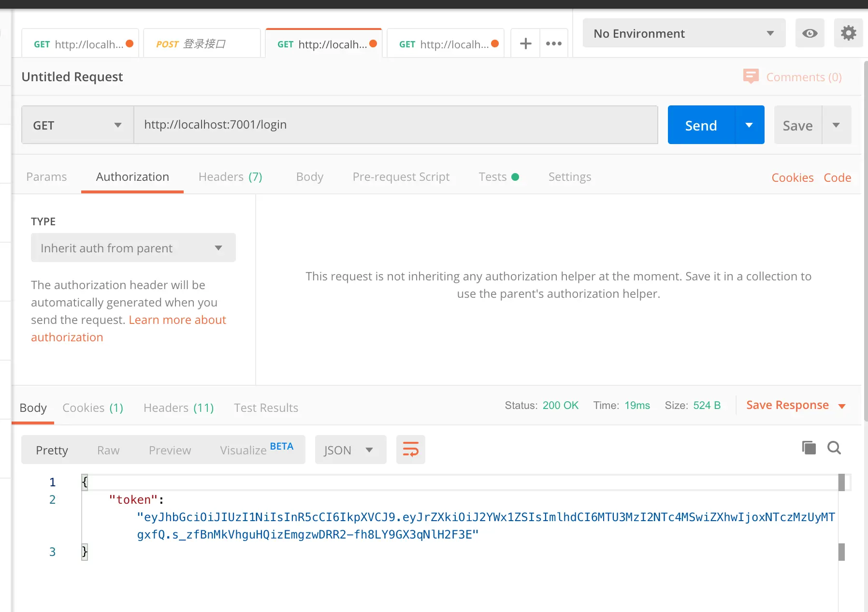This screenshot has height=612, width=868.
Task: Click the environment quick look eye icon
Action: 810,33
